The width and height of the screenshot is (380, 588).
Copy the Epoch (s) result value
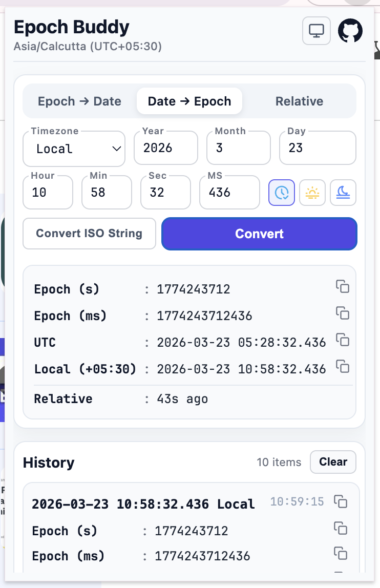pyautogui.click(x=342, y=286)
